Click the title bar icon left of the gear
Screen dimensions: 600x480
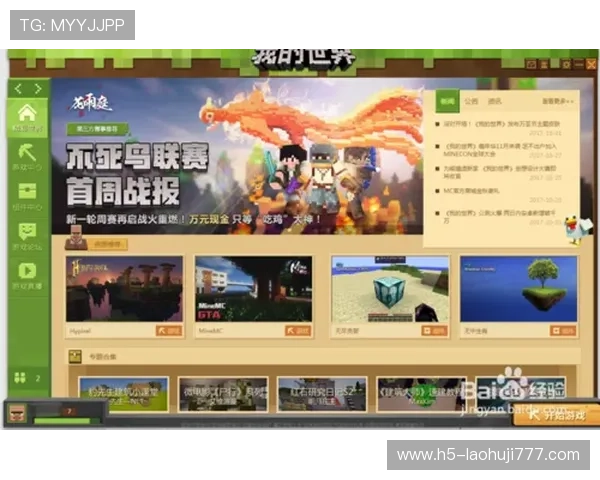pos(544,64)
